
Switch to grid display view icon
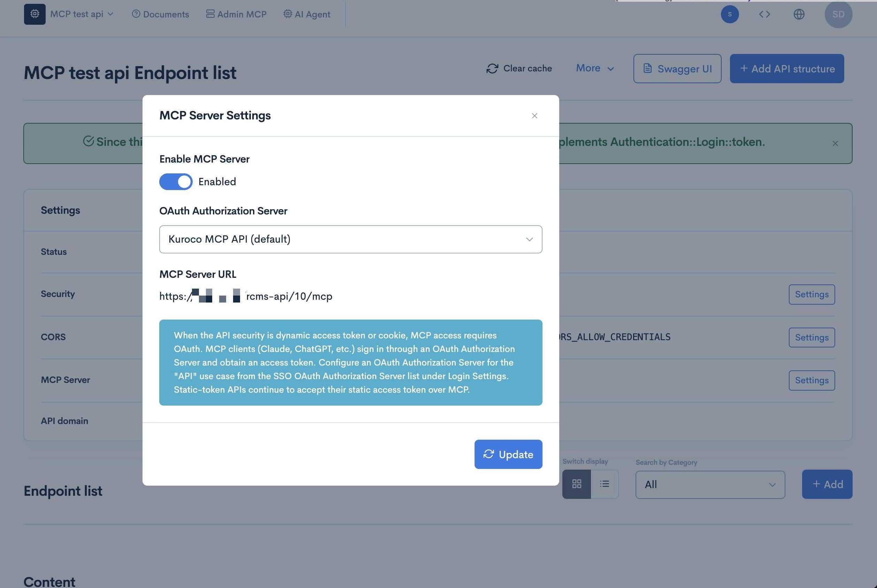tap(576, 484)
